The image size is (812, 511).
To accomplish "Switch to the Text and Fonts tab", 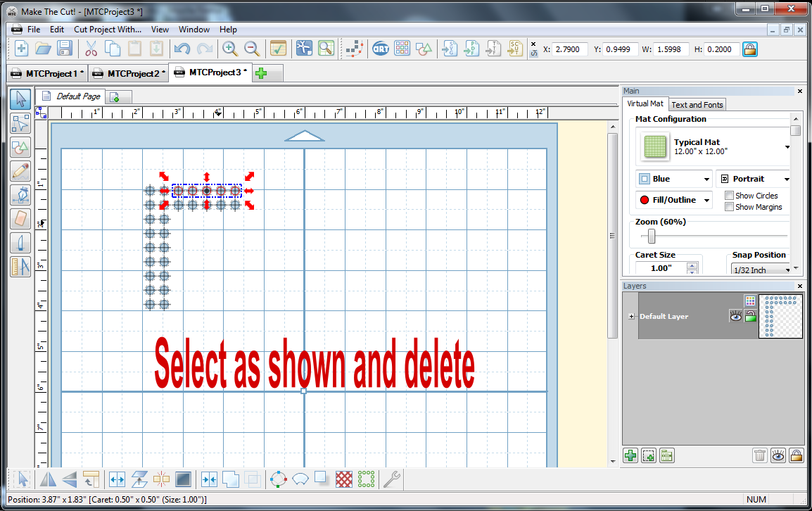I will 697,105.
